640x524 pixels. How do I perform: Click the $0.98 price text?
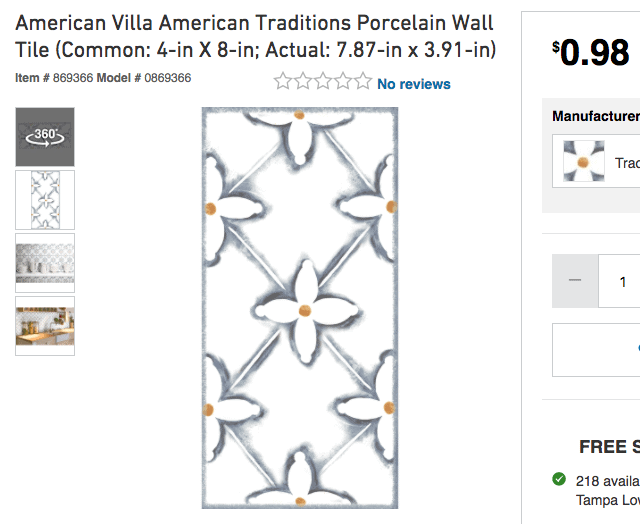coord(591,52)
